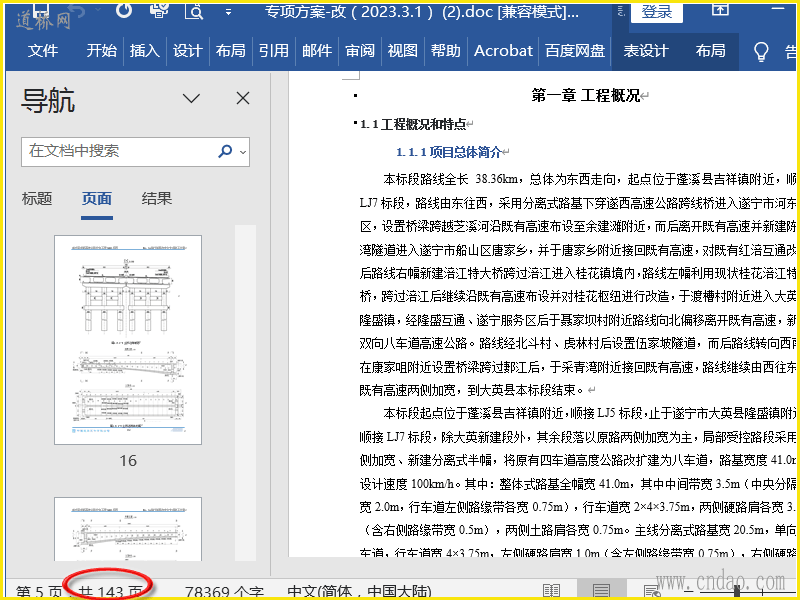800x600 pixels.
Task: Click the heading 第一章 工程概况
Action: pos(586,95)
